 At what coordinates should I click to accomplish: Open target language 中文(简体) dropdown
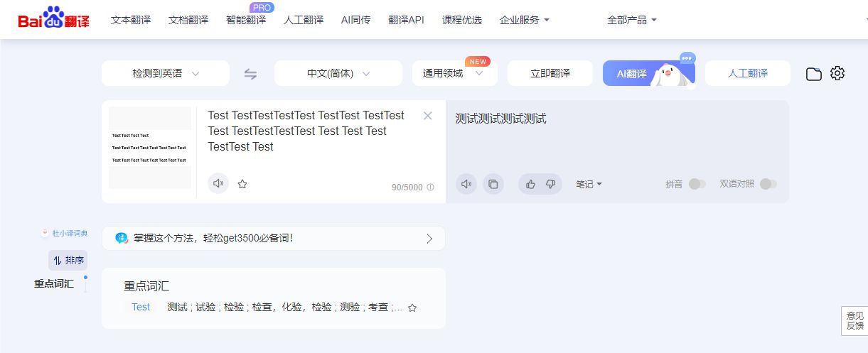pyautogui.click(x=339, y=73)
